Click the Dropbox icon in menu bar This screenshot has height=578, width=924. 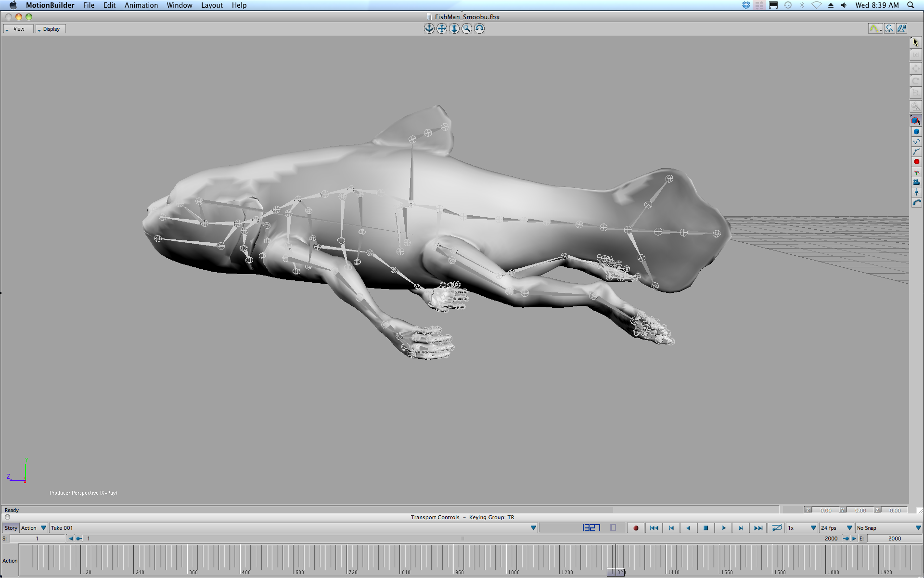pos(746,5)
